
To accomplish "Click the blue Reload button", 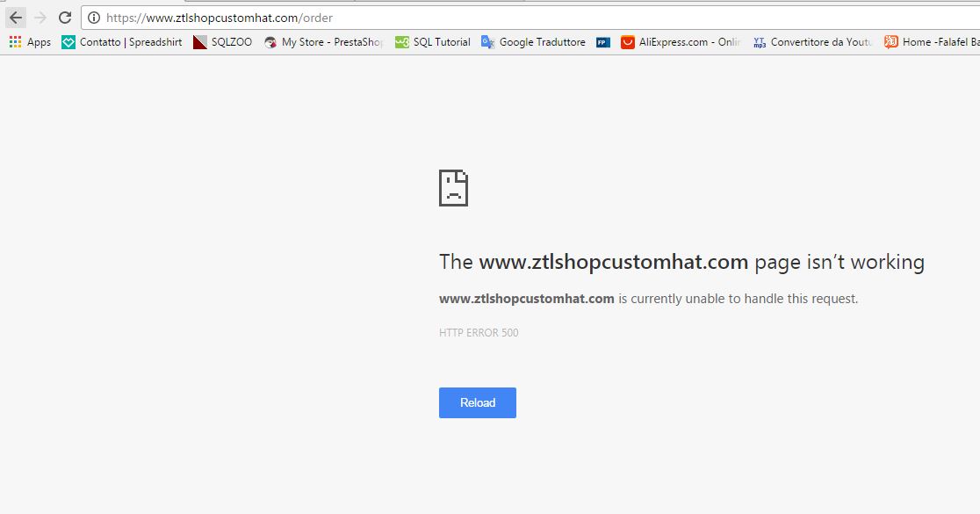I will click(x=478, y=402).
